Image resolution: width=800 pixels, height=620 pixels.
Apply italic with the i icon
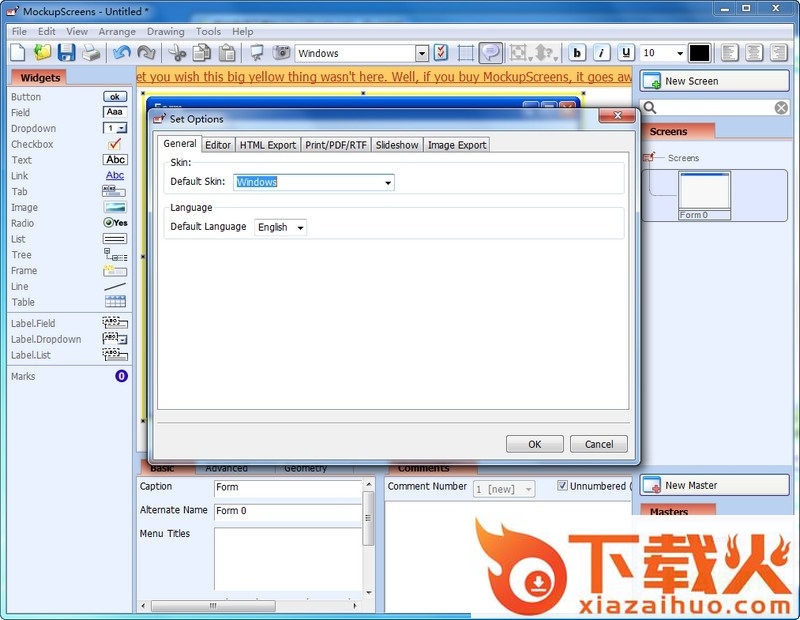[x=602, y=53]
